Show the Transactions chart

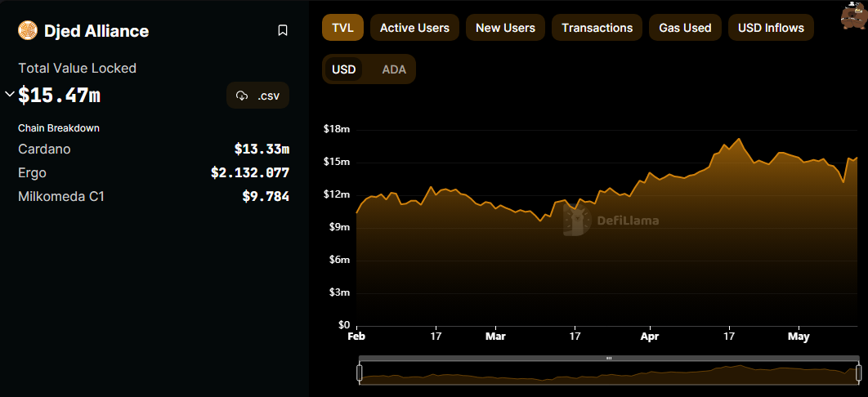pos(597,28)
